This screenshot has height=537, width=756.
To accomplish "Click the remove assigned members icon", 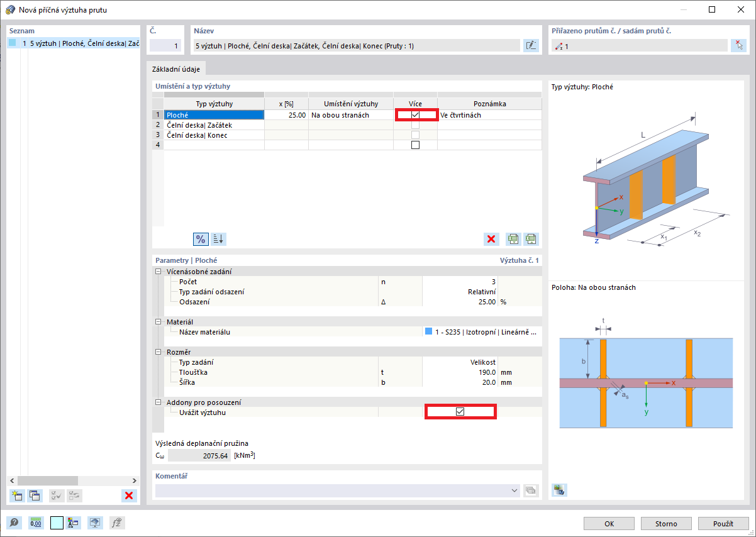I will pyautogui.click(x=738, y=45).
